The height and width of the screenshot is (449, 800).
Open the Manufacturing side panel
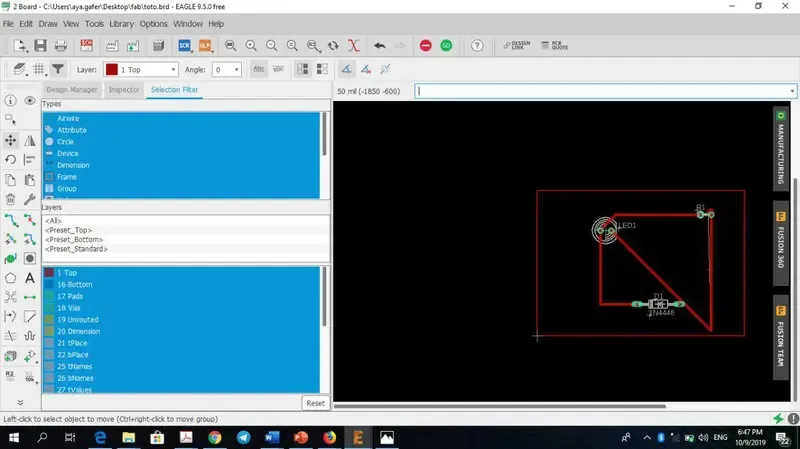(781, 148)
